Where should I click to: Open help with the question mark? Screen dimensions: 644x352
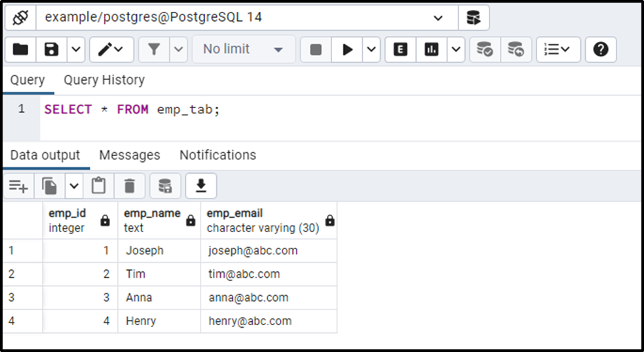[x=601, y=50]
